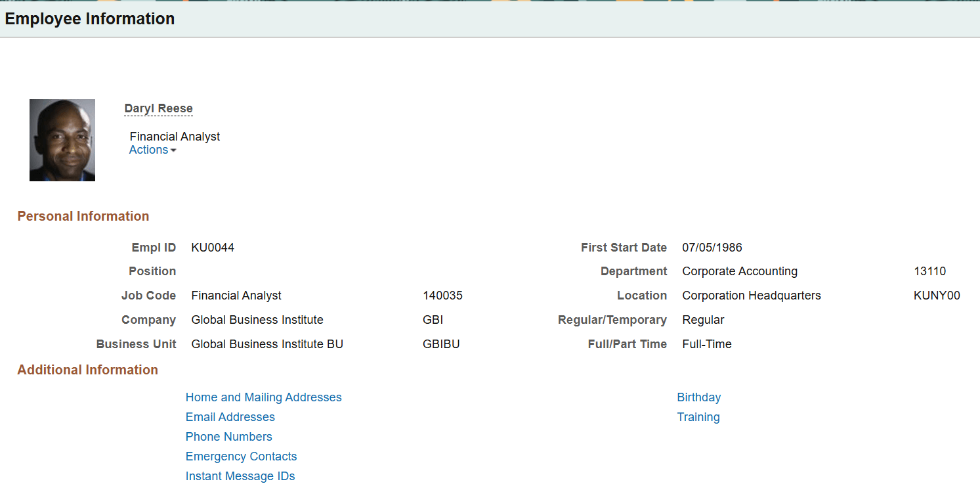Open the Phone Numbers link
980x488 pixels.
228,437
